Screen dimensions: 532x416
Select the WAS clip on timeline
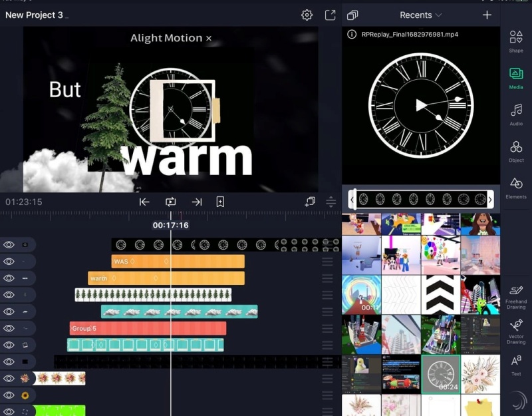point(178,262)
